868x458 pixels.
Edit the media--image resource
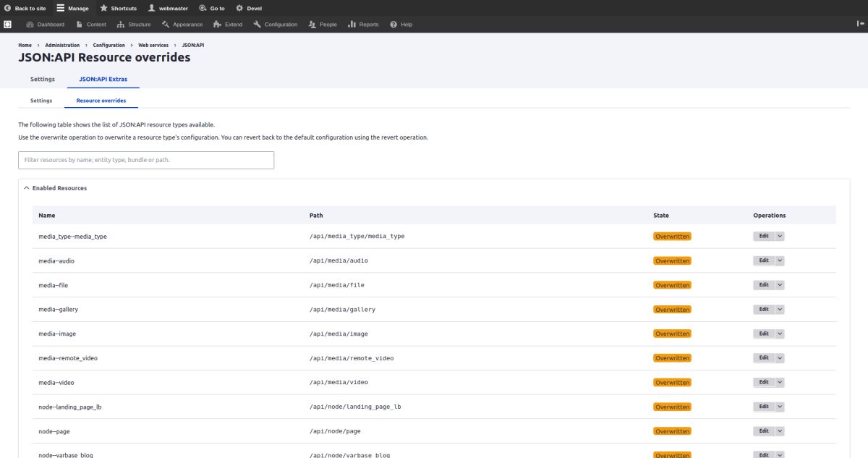point(764,334)
